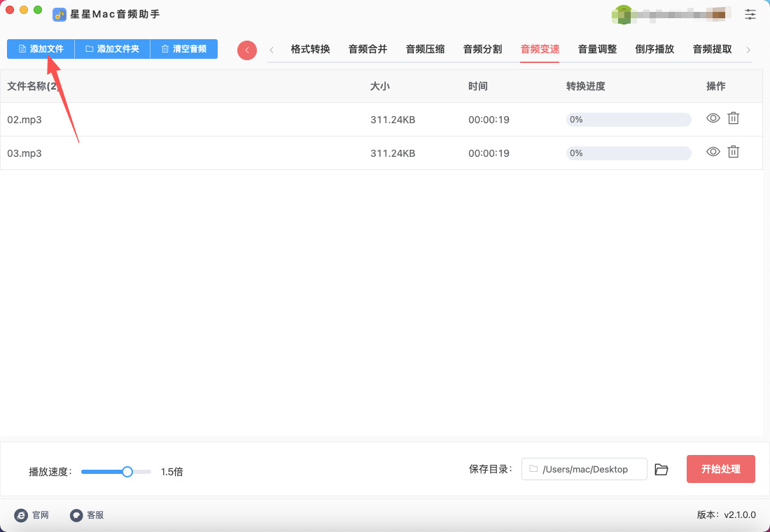Open the 音频合并 tab
Image resolution: width=770 pixels, height=532 pixels.
click(x=367, y=49)
